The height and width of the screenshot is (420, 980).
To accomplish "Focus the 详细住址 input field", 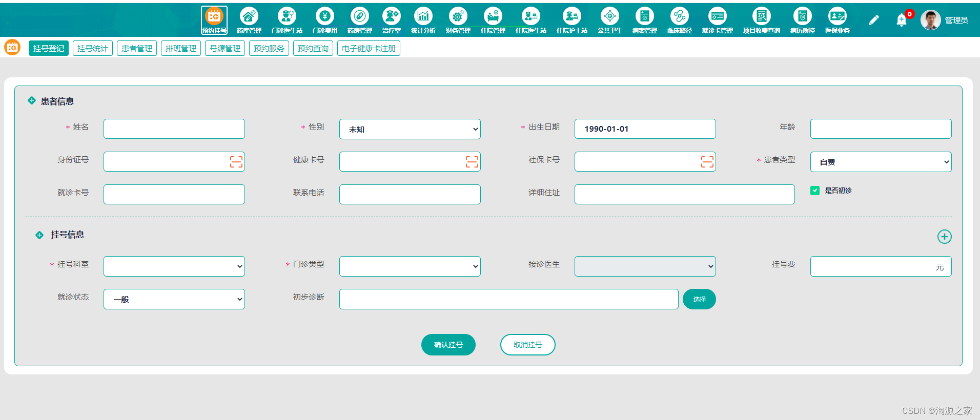I will tap(685, 194).
